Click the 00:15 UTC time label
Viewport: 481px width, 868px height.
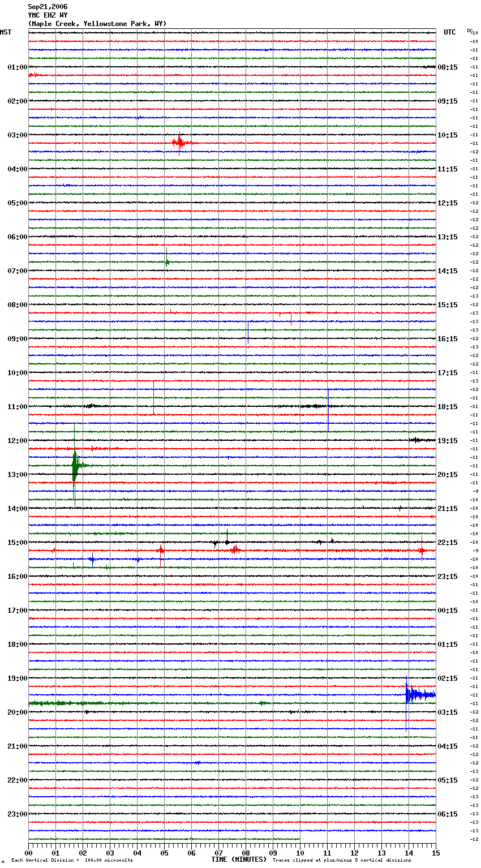448,611
